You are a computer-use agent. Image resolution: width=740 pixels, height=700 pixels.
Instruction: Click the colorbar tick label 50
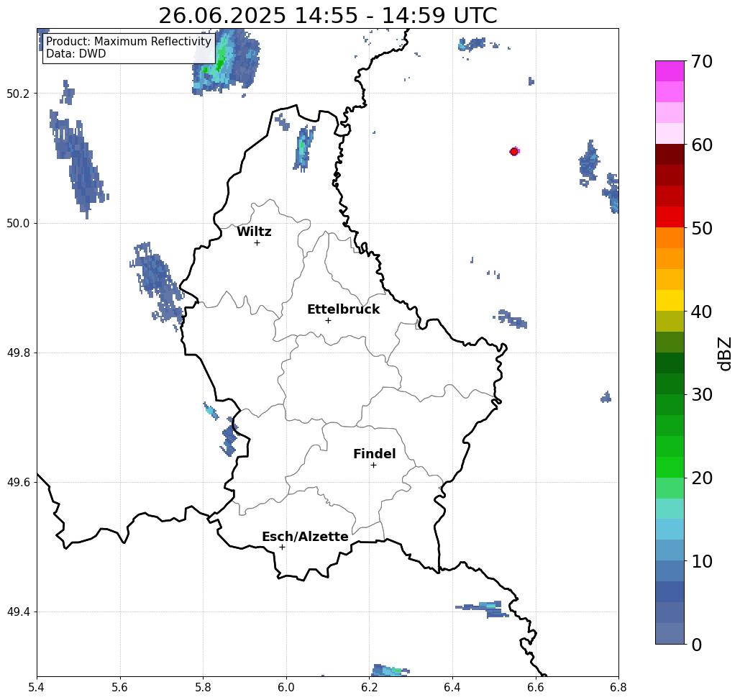click(x=701, y=228)
